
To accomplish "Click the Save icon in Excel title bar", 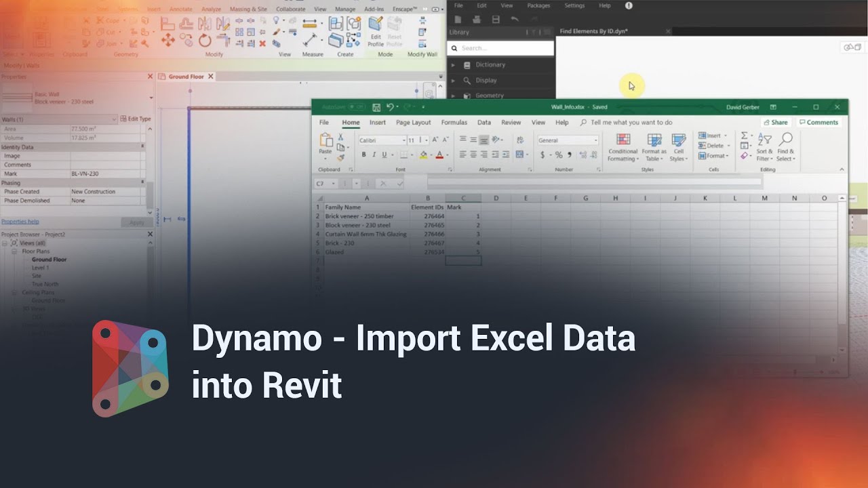I will click(x=376, y=107).
